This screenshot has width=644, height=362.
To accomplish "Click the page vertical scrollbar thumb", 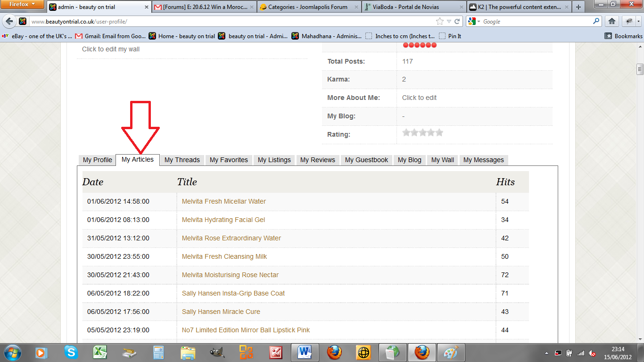I will [640, 69].
